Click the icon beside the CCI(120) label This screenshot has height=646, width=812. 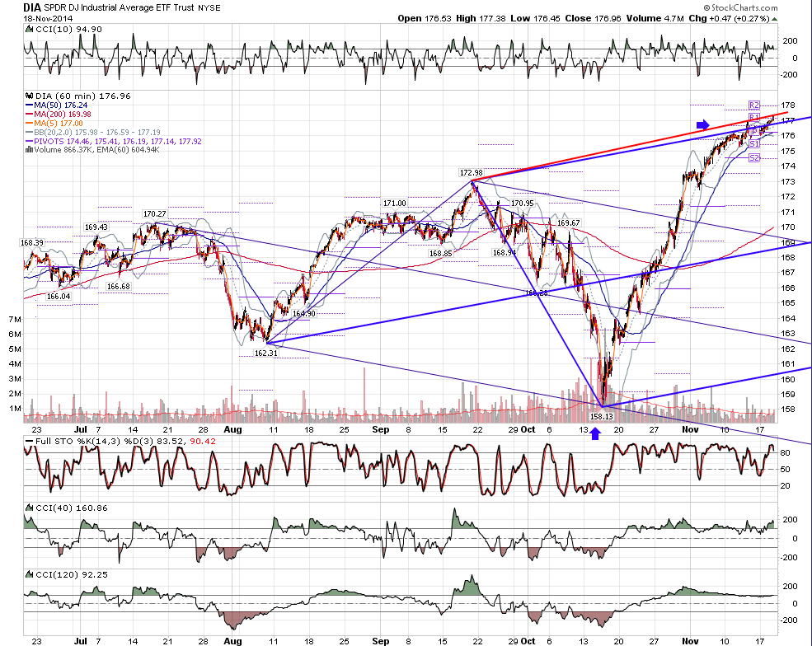[30, 574]
